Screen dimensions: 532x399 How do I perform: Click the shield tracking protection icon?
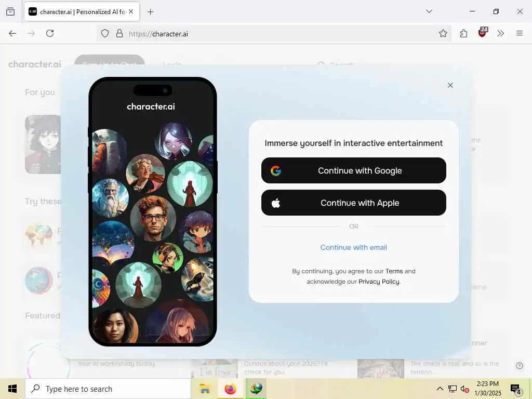[x=105, y=33]
